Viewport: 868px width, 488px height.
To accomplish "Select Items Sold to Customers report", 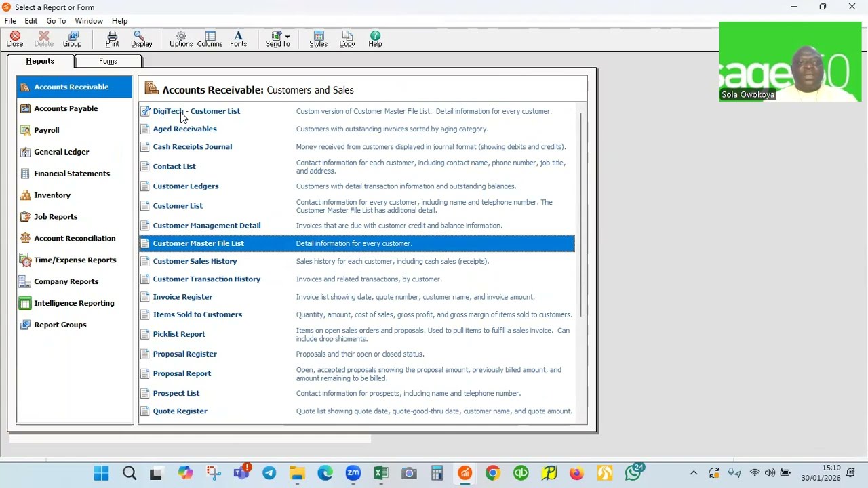I will [197, 314].
